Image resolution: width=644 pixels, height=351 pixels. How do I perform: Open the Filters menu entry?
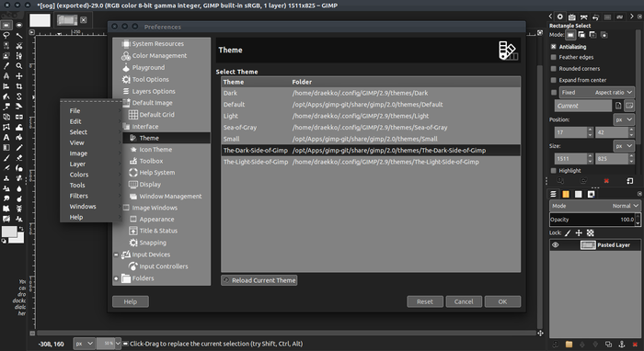(x=78, y=196)
